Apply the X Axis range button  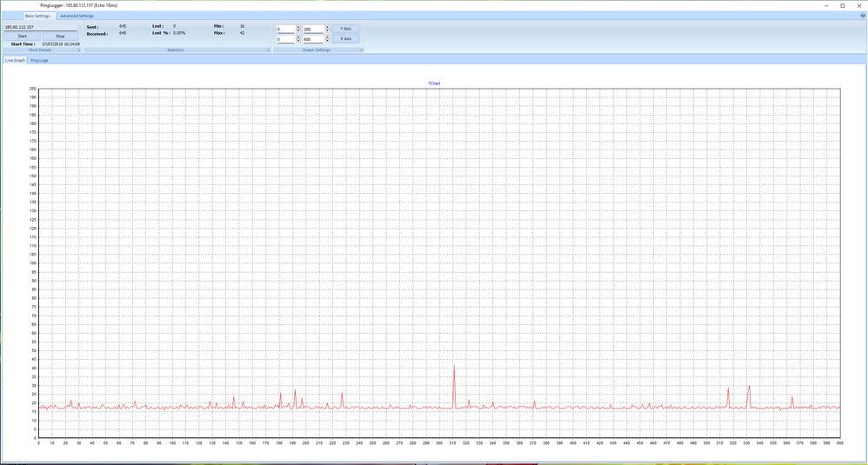345,39
